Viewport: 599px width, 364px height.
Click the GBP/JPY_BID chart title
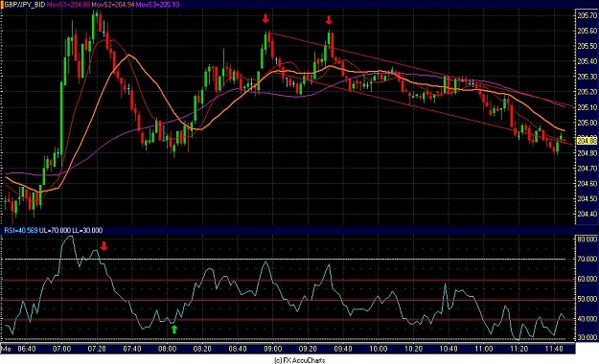(x=25, y=5)
